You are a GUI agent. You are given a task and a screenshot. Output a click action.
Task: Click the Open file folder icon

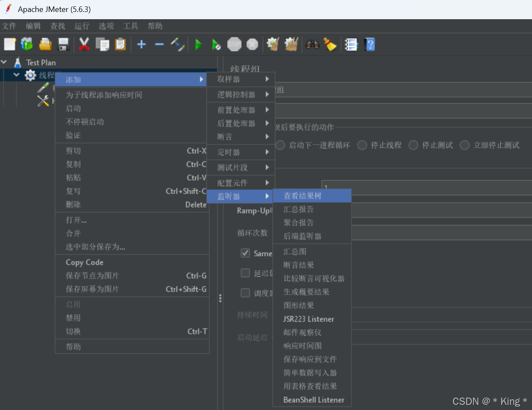pos(45,44)
